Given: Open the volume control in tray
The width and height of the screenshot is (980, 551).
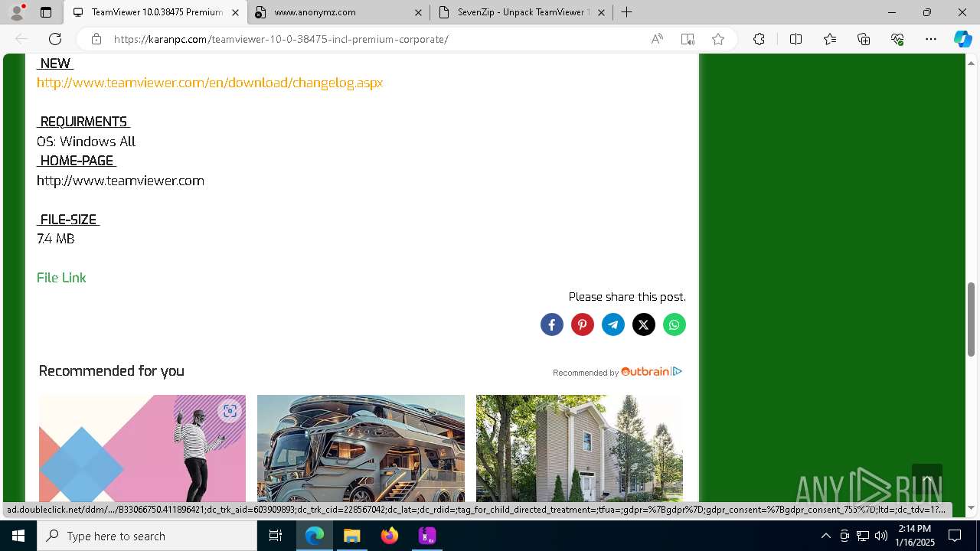Looking at the screenshot, I should 880,536.
